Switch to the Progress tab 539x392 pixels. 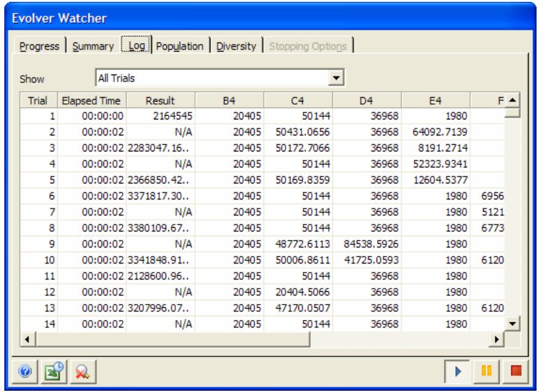(39, 46)
